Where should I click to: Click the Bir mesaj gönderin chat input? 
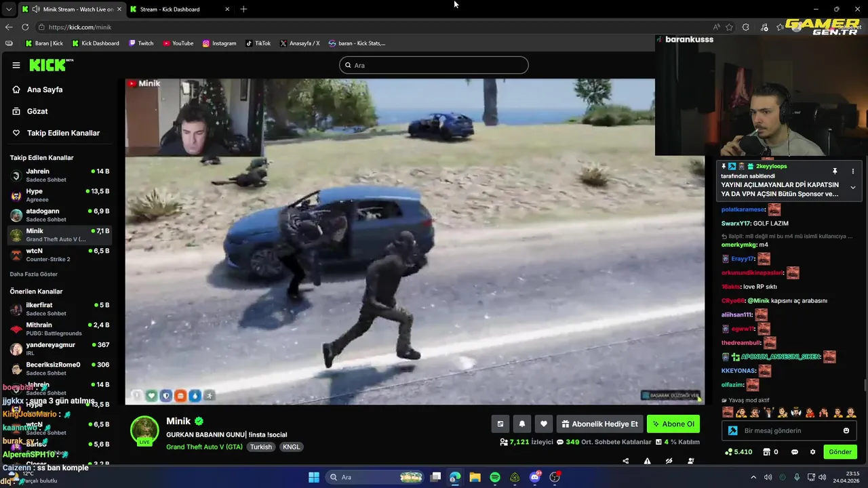coord(790,431)
